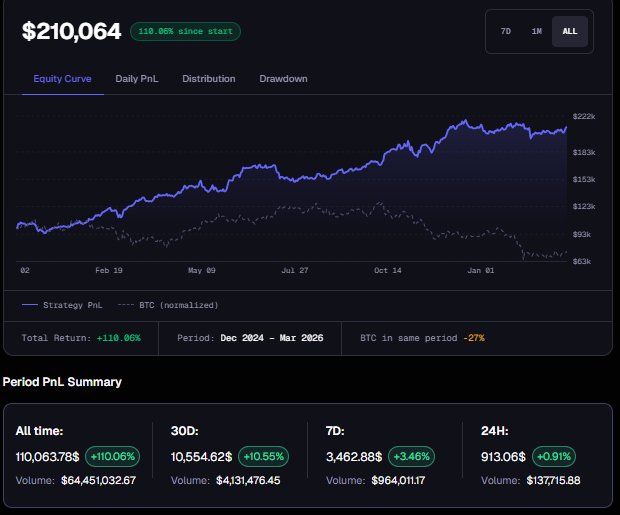This screenshot has width=620, height=515.
Task: Select the ALL time range
Action: [570, 31]
